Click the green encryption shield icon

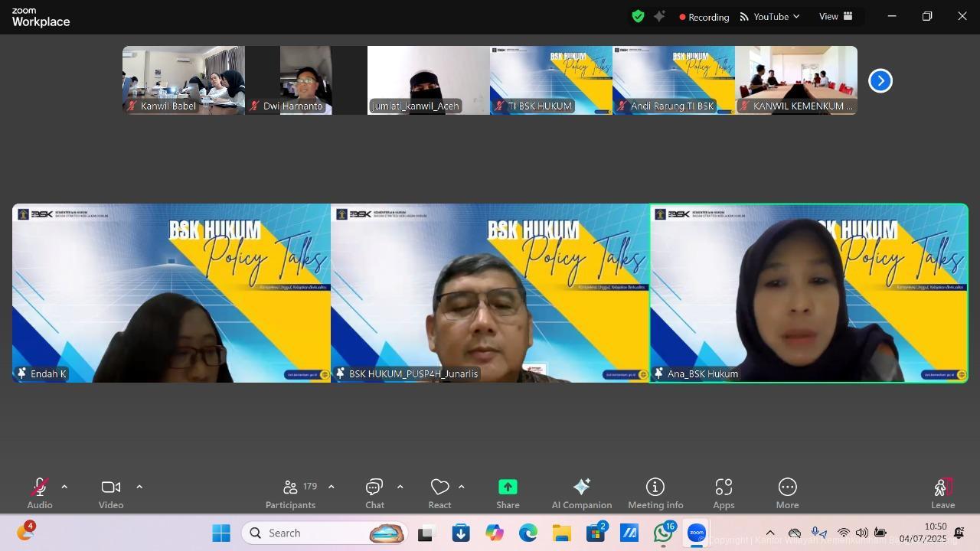point(638,16)
